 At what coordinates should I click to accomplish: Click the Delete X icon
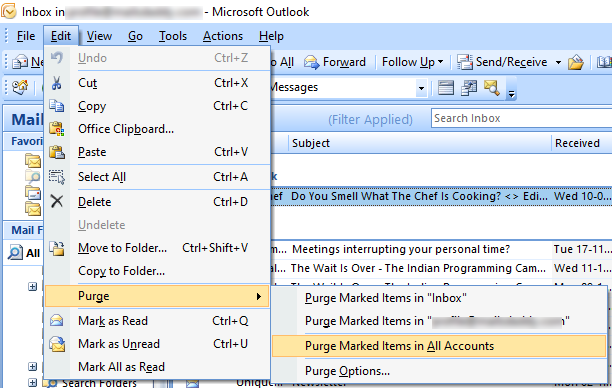click(57, 201)
